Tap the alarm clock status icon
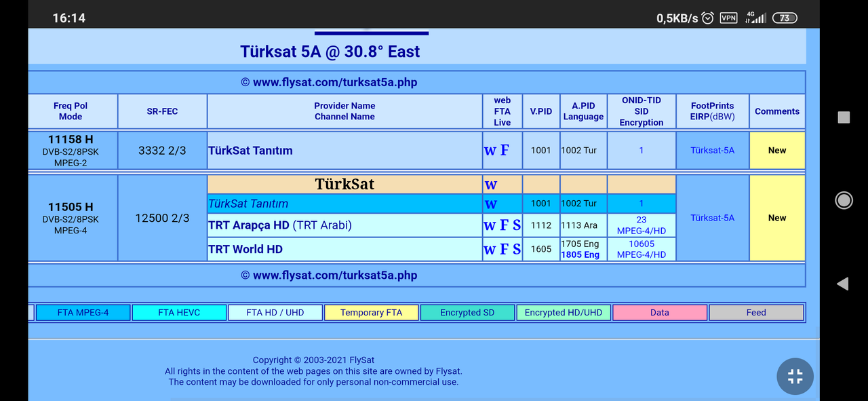This screenshot has width=868, height=401. pos(707,18)
